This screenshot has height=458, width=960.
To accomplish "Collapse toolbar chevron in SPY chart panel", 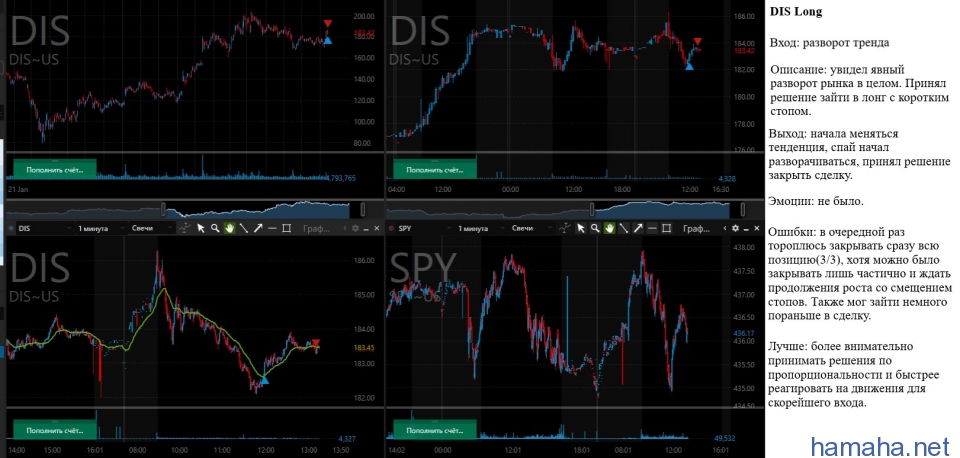I will coord(724,228).
